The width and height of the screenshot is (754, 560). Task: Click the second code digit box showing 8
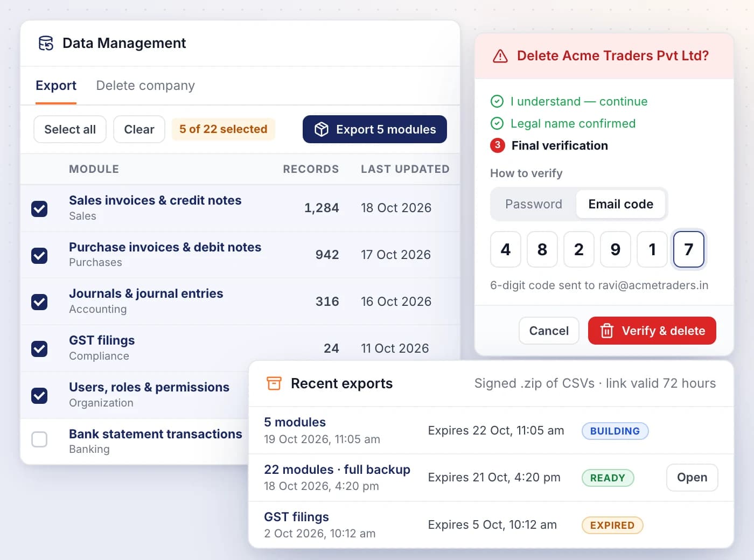point(542,249)
